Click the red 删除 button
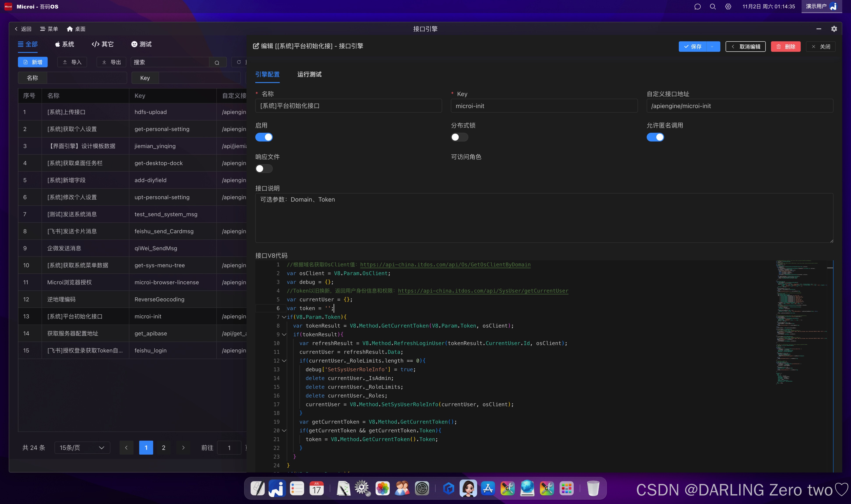 coord(785,47)
